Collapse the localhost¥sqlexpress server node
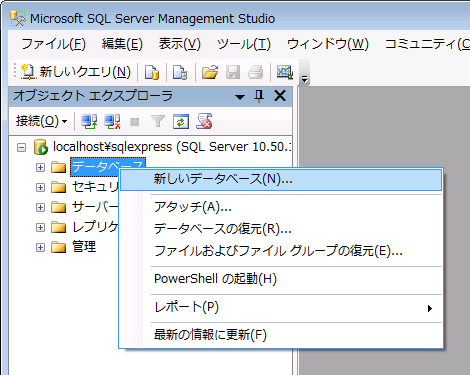 click(21, 147)
